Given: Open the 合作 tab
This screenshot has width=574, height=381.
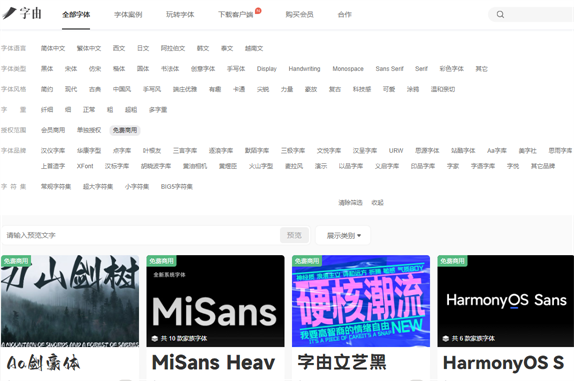Looking at the screenshot, I should [344, 15].
